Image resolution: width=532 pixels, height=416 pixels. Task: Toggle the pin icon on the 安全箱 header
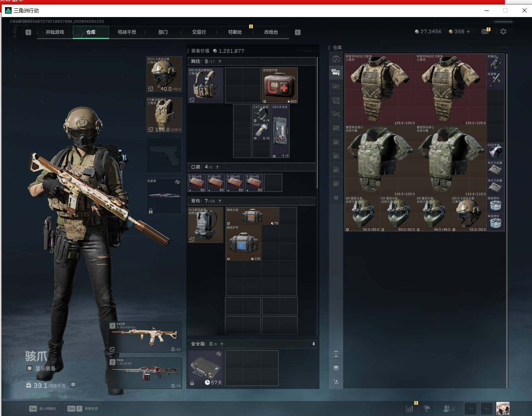[314, 344]
